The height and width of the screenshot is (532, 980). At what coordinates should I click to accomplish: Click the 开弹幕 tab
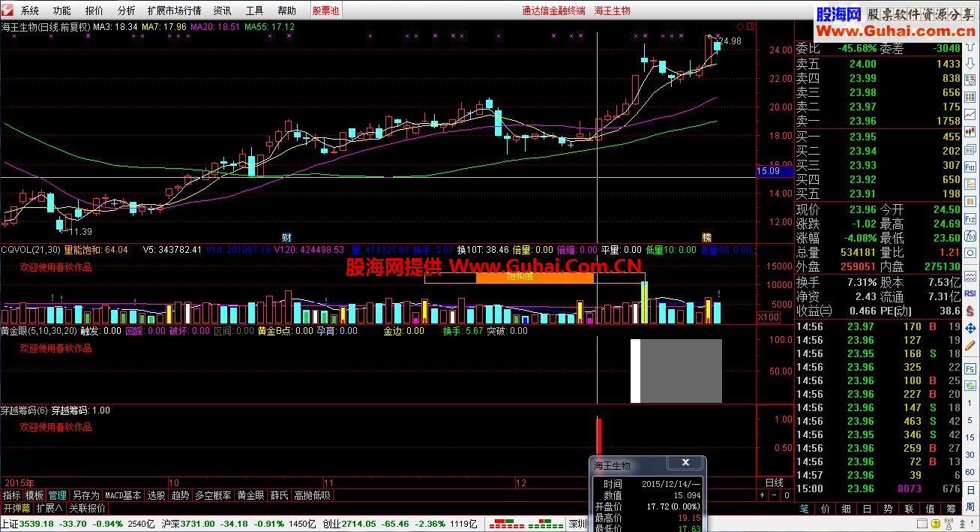point(16,508)
